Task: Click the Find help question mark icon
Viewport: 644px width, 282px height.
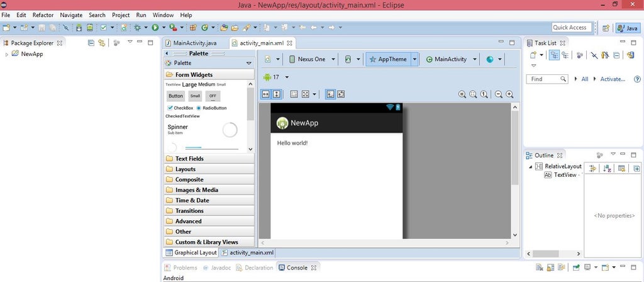Action: click(638, 79)
